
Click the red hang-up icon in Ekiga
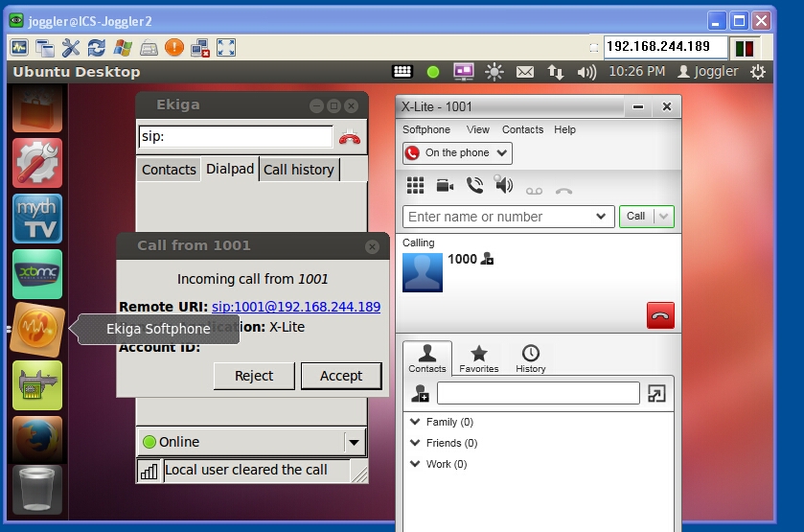click(x=350, y=137)
